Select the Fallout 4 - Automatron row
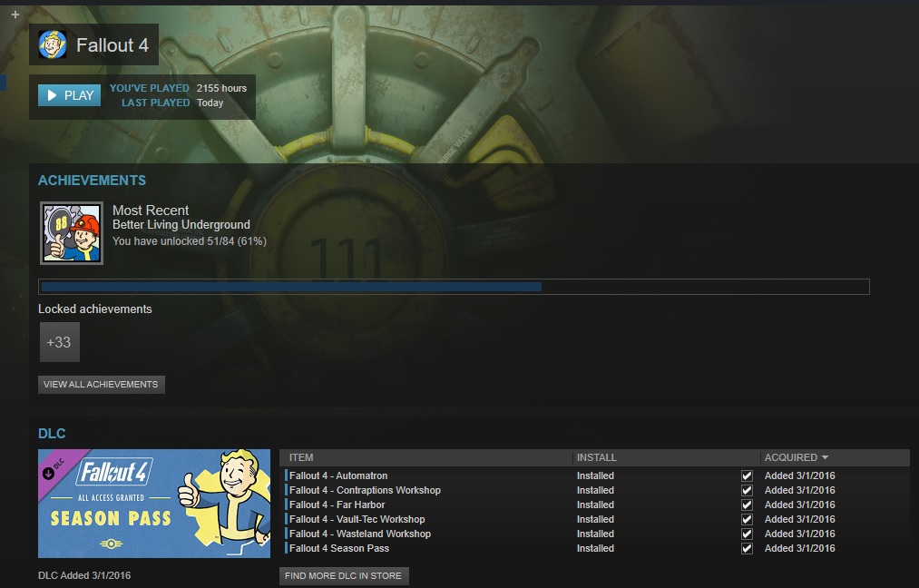The image size is (919, 588). click(597, 475)
